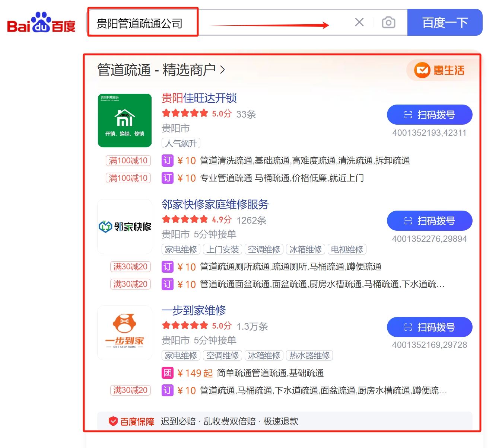Click the 一步到家 monkey logo
Screen dimensions: 502x448
(125, 332)
